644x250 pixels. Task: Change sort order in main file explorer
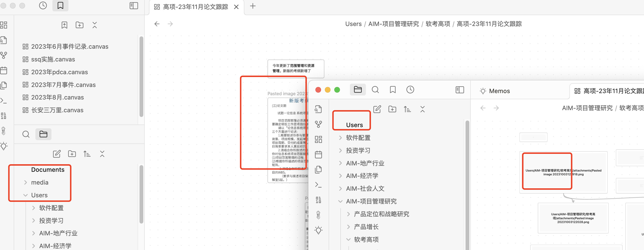(x=87, y=154)
